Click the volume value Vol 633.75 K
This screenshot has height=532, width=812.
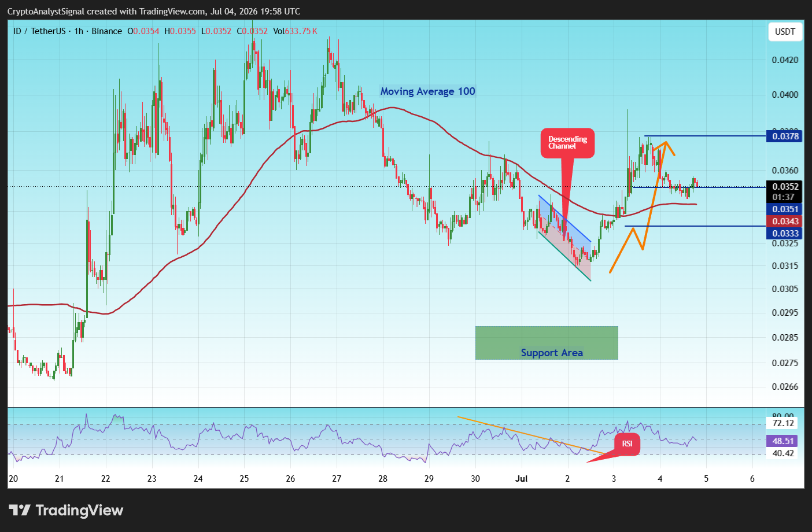[x=295, y=31]
